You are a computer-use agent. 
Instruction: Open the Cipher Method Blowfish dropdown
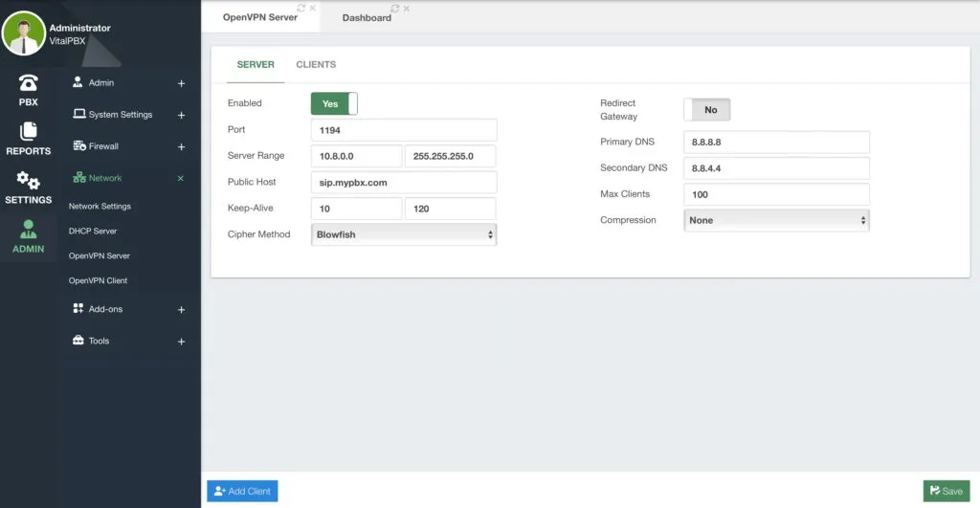404,234
